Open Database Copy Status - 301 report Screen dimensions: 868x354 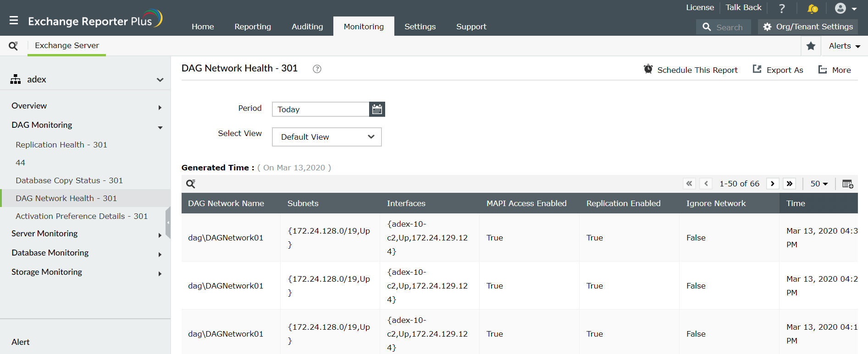click(69, 180)
